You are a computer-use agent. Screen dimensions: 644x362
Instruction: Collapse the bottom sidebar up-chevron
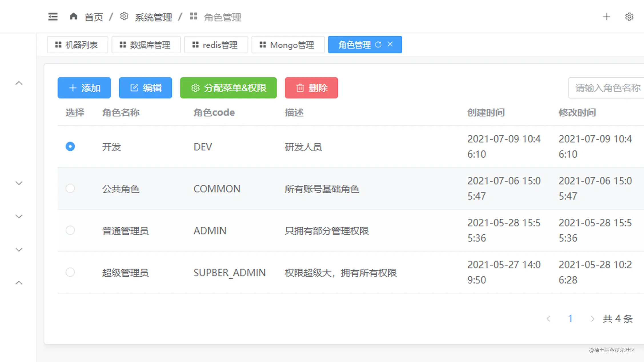click(19, 283)
